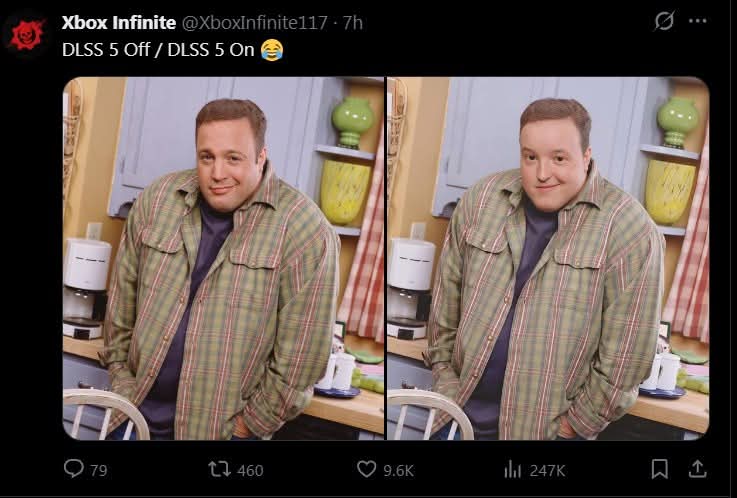Screen dimensions: 737x498
Task: Click the 460 reposts count
Action: [x=250, y=470]
